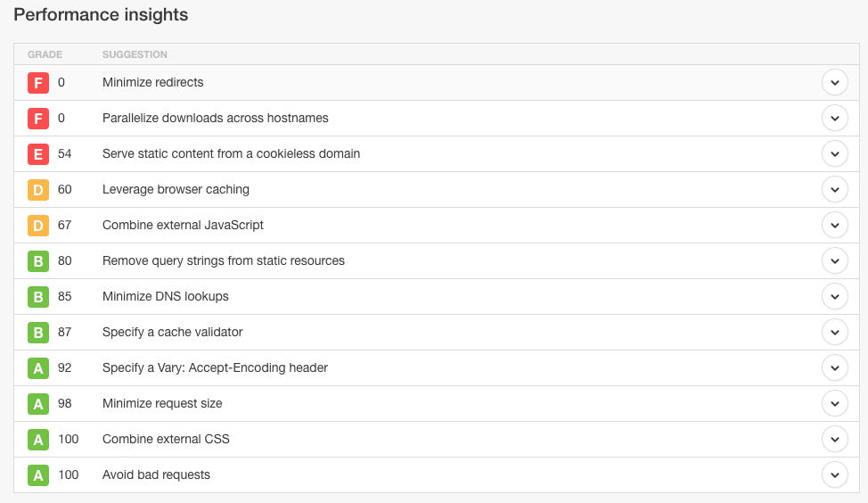Screen dimensions: 868x503
Task: Expand Specify a cache validator chevron
Action: tap(834, 332)
